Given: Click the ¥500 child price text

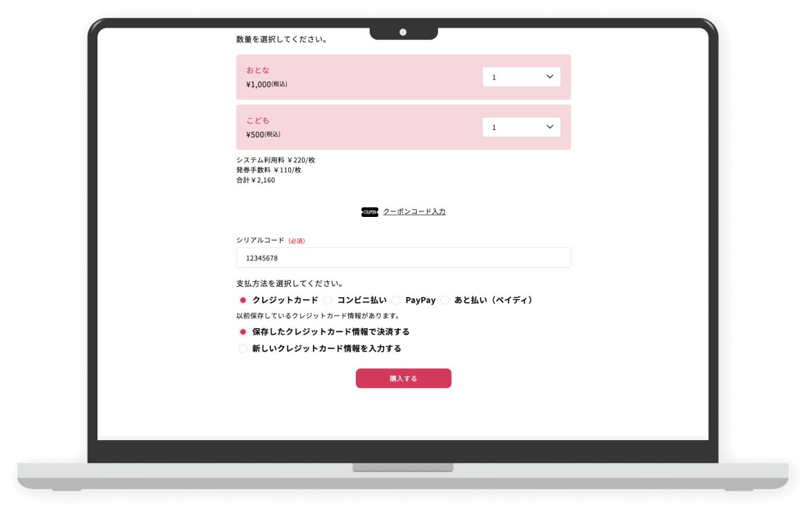Looking at the screenshot, I should [256, 135].
